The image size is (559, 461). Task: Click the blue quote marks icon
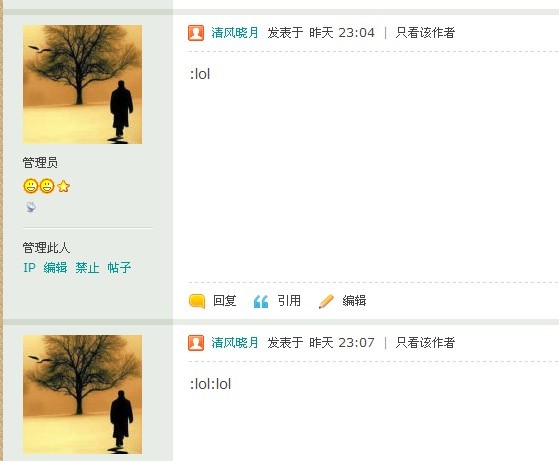[x=261, y=302]
